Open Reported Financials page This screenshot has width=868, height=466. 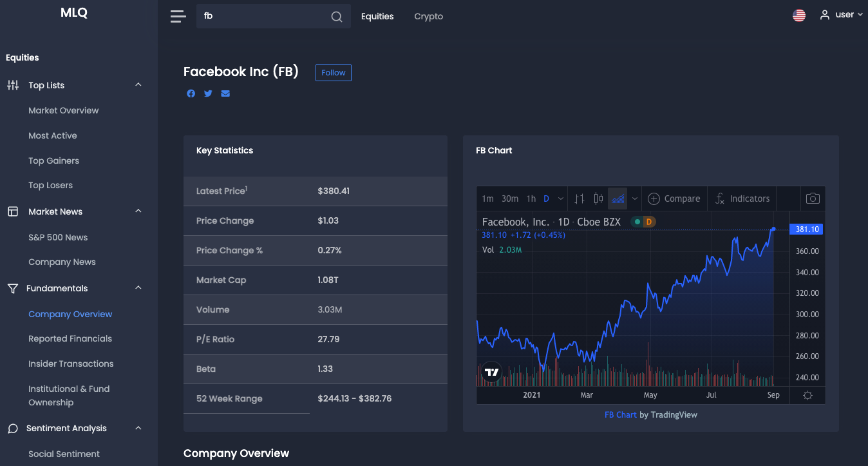coord(70,339)
